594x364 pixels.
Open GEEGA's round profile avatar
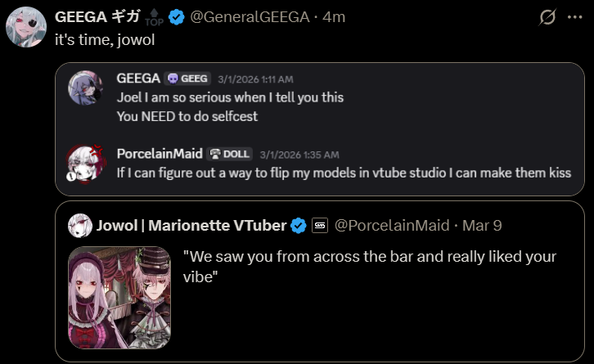pos(26,27)
